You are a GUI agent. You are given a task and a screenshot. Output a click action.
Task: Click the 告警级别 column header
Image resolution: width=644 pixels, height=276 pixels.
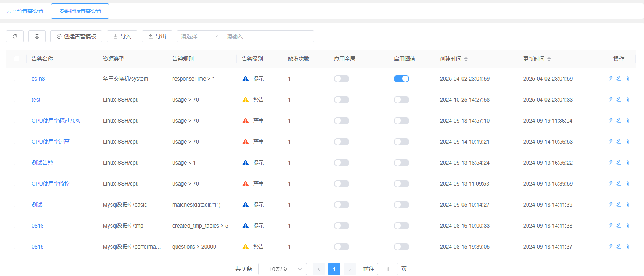coord(252,59)
